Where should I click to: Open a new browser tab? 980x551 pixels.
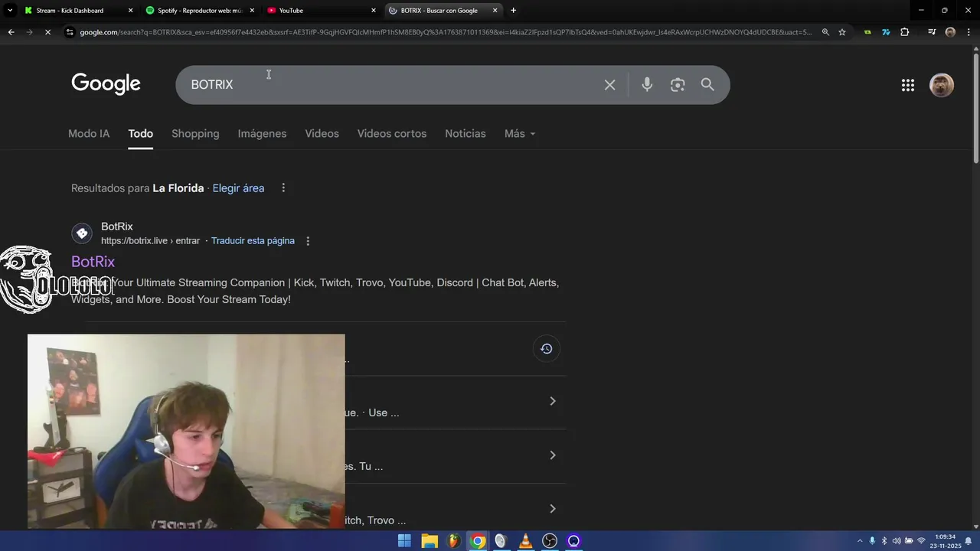tap(513, 11)
